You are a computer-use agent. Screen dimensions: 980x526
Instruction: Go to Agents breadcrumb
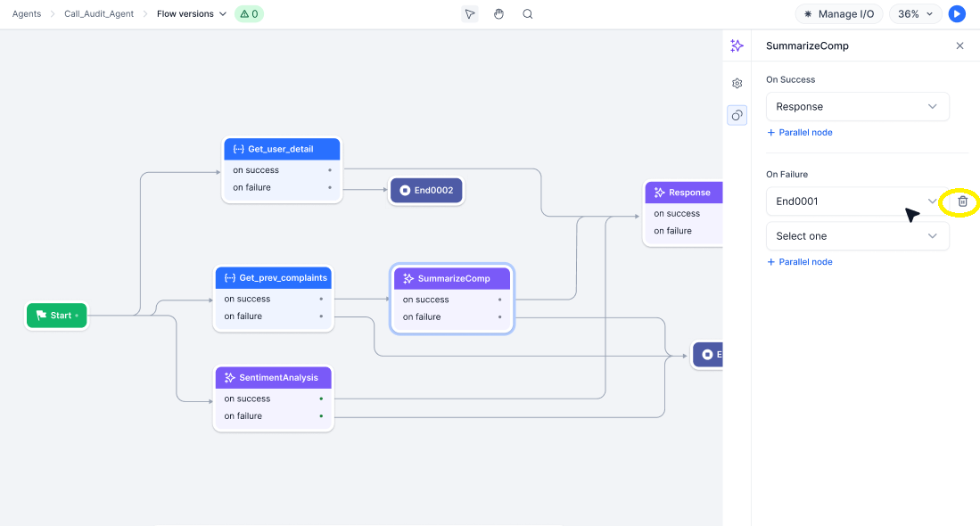point(27,14)
